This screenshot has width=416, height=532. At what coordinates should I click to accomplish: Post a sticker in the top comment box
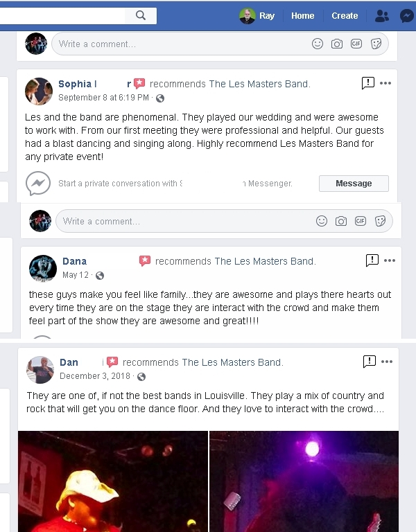(376, 44)
